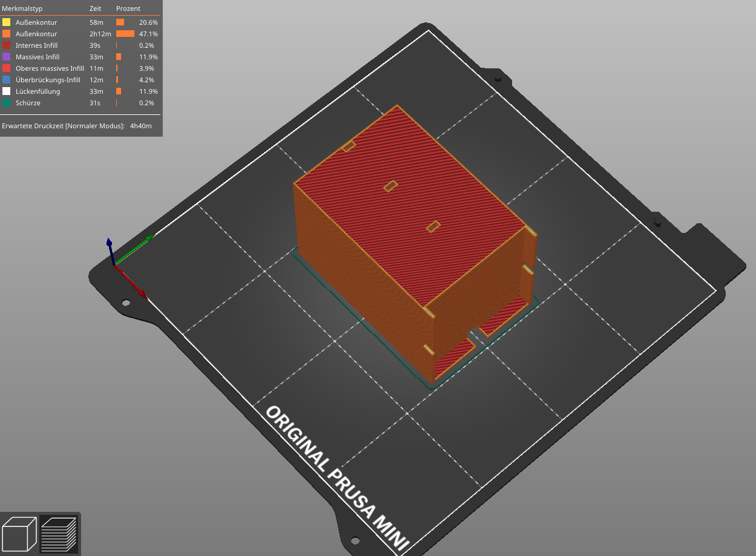Toggle the dark red Internes Infill swatch
The width and height of the screenshot is (756, 556).
[x=6, y=45]
